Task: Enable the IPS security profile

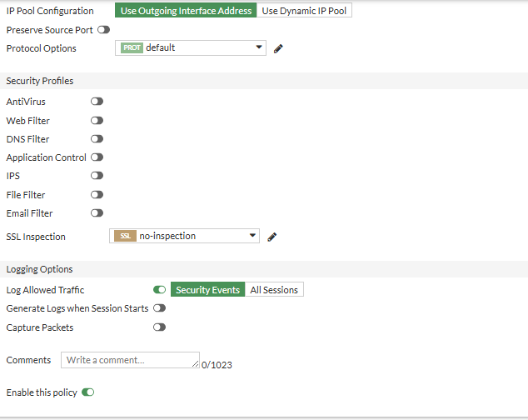Action: [97, 176]
